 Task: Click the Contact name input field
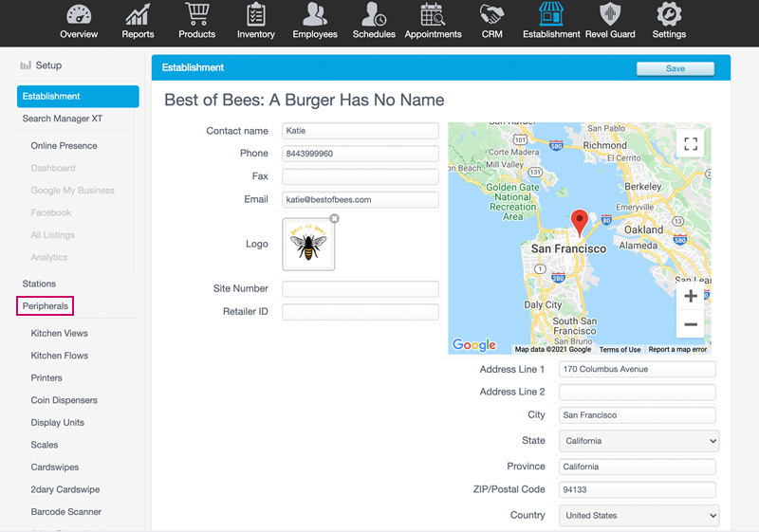click(361, 131)
